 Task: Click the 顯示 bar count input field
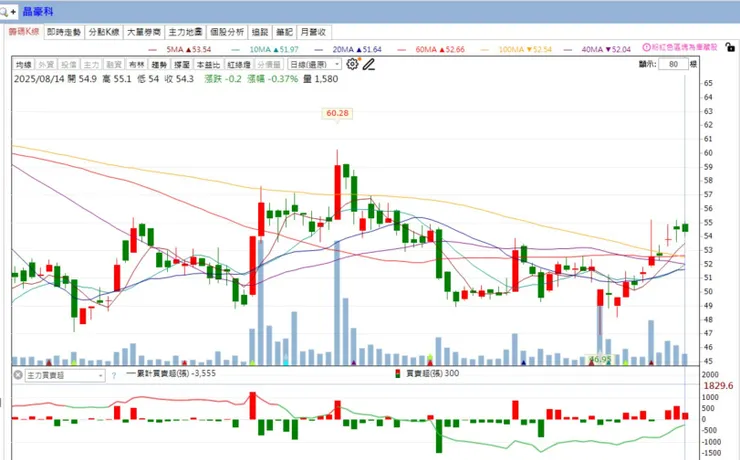(x=673, y=64)
